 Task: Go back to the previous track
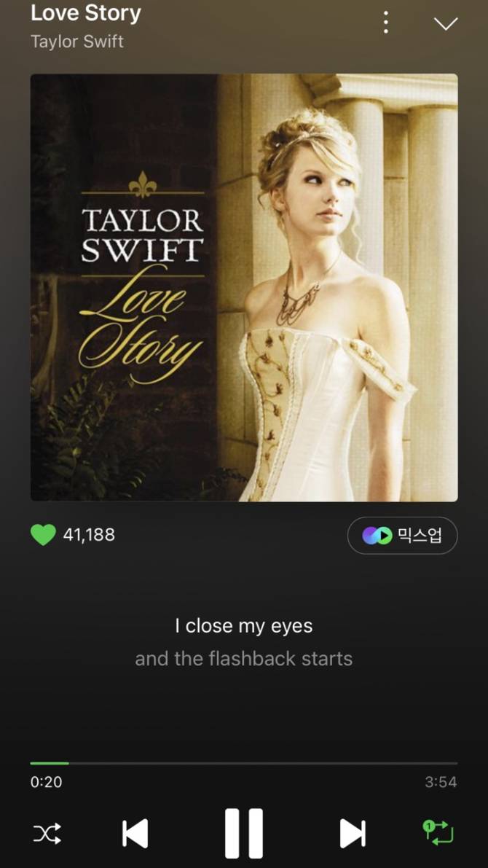(135, 833)
